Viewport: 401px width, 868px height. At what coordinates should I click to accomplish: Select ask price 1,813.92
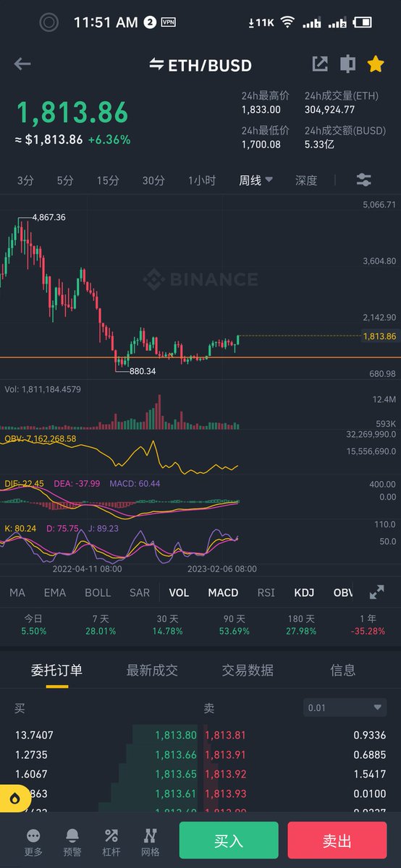click(225, 774)
